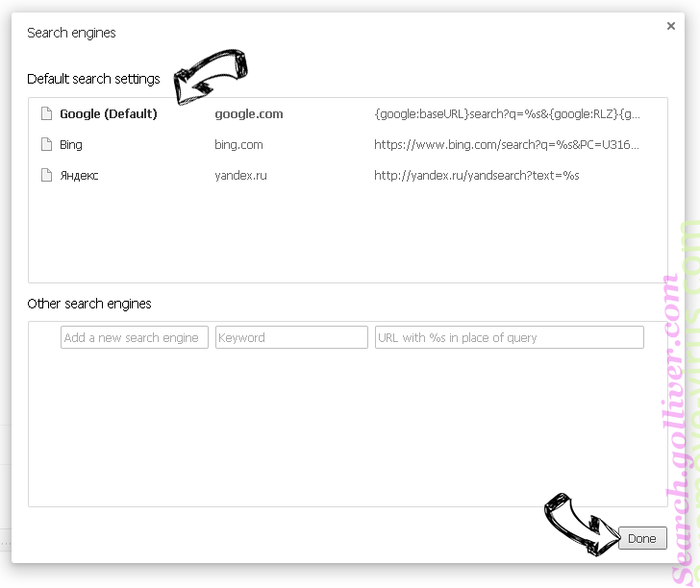Select the Яндекс search engine name
The image size is (700, 588).
pos(79,175)
